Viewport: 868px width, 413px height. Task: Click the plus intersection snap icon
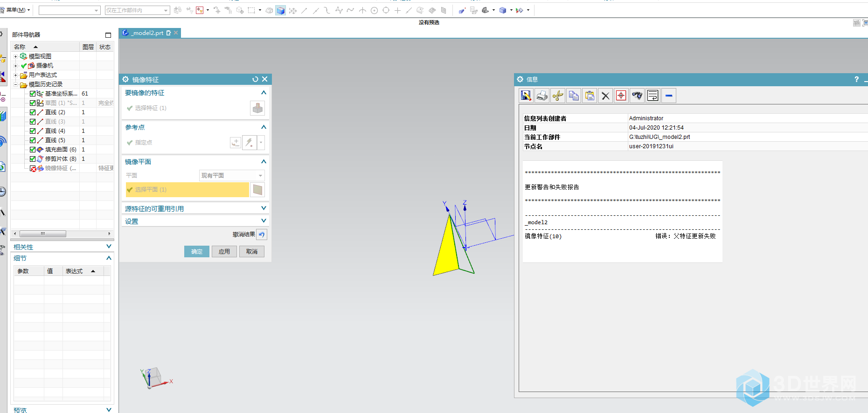pos(397,10)
